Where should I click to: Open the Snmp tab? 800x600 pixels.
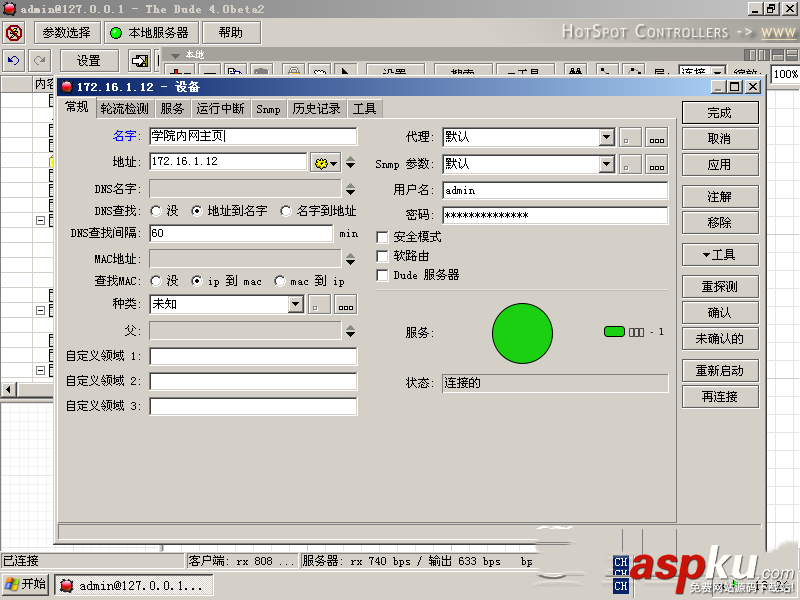(x=268, y=109)
